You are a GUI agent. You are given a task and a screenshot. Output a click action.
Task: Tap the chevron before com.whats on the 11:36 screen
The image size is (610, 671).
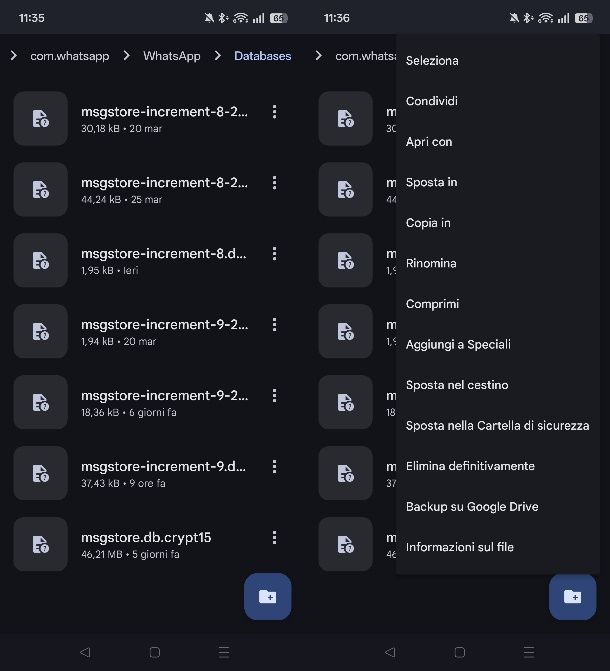coord(318,56)
